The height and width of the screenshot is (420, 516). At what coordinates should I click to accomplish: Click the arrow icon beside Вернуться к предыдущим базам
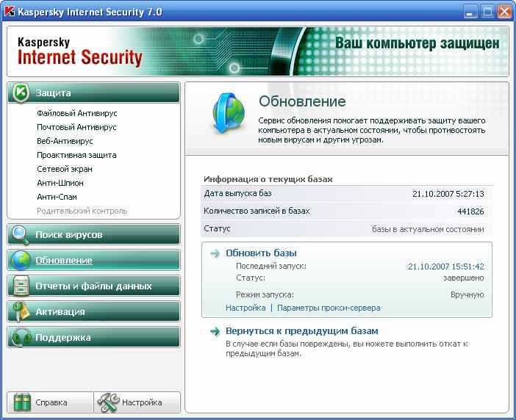click(215, 331)
